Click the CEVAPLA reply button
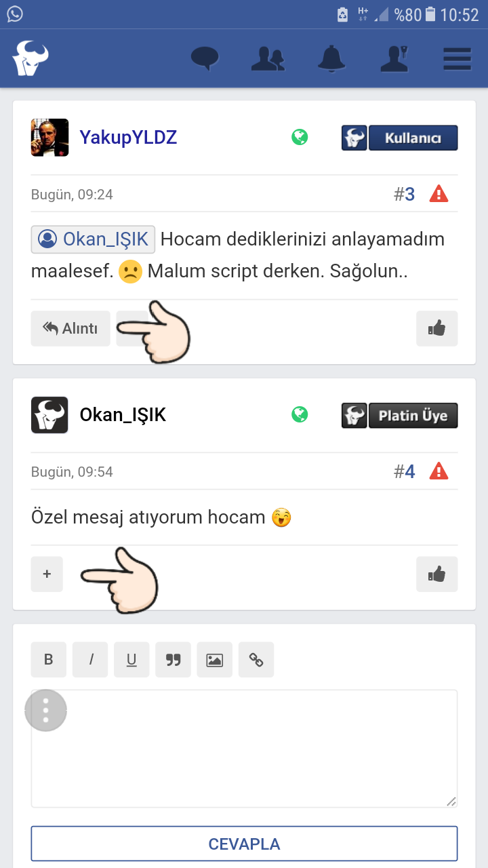This screenshot has height=868, width=488. click(244, 844)
